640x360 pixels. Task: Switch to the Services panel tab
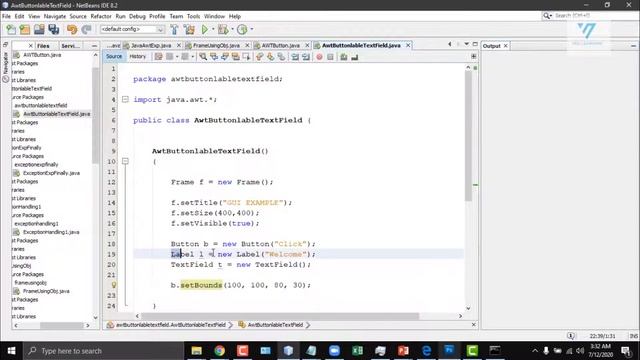(x=70, y=46)
